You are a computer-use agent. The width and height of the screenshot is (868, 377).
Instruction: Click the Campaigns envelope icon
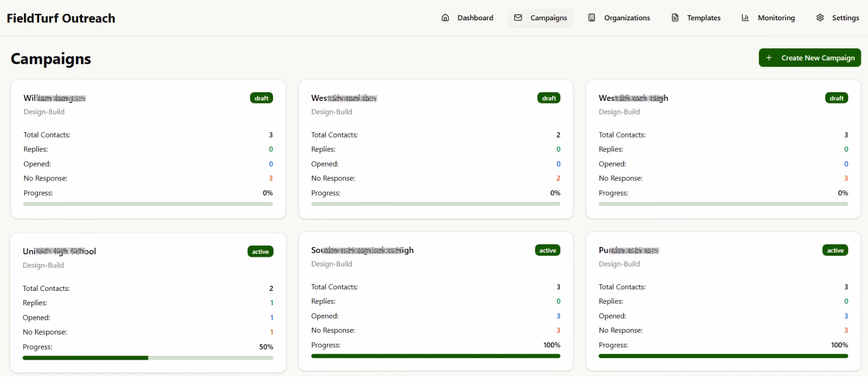(518, 18)
